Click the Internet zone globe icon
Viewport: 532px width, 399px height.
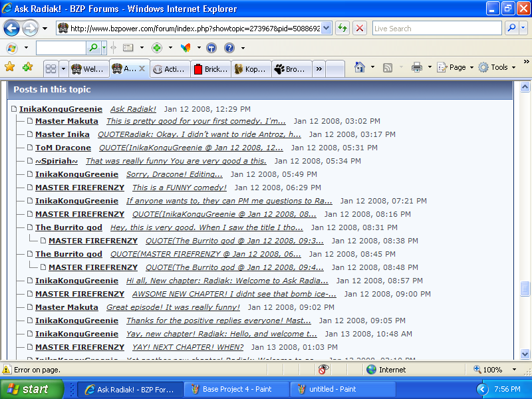[371, 370]
